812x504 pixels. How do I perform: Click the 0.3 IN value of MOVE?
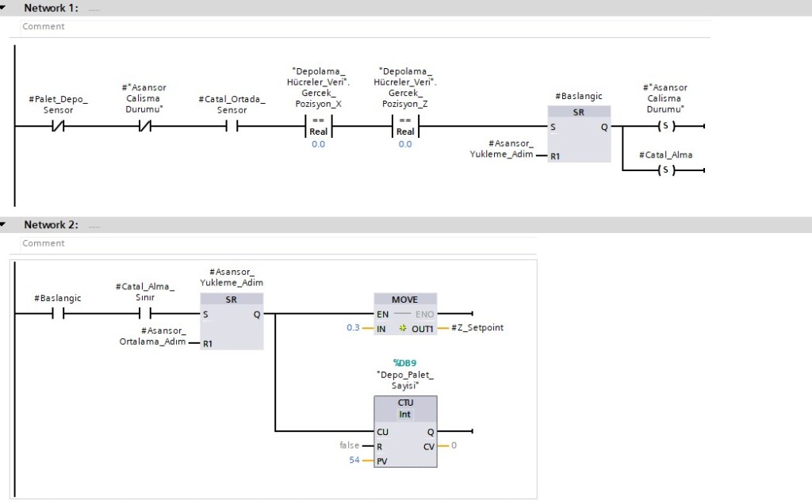354,327
